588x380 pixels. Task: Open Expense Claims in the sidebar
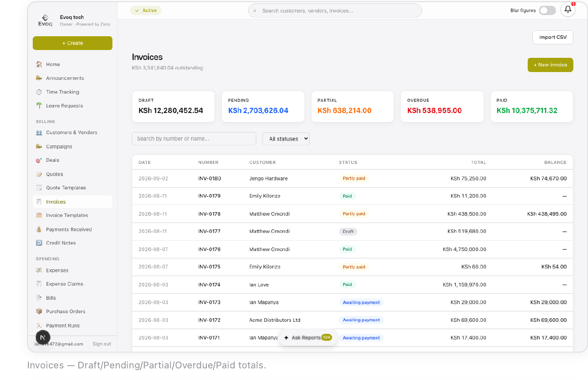click(72, 284)
